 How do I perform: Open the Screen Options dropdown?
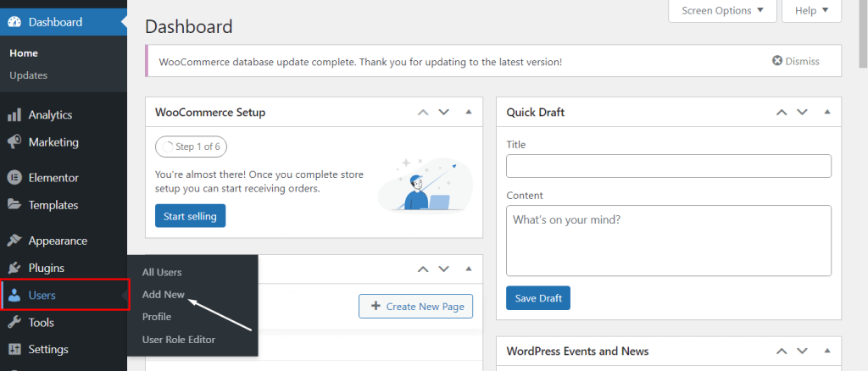coord(722,10)
